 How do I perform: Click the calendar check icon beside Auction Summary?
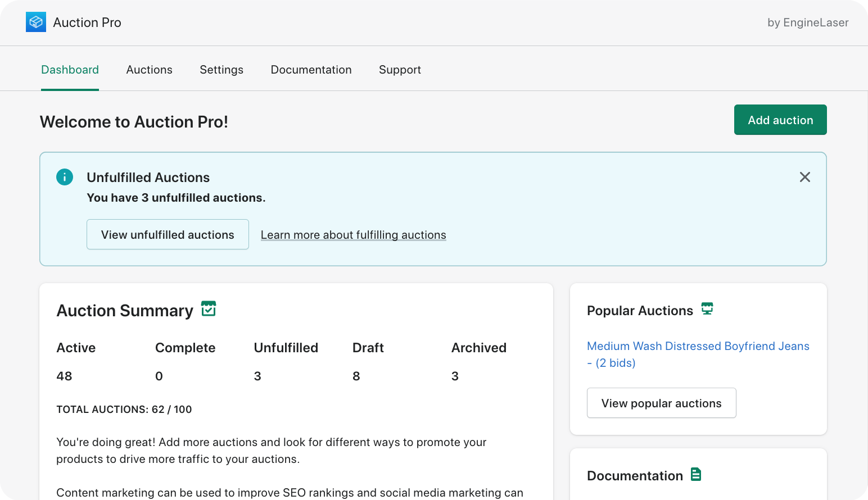[209, 308]
